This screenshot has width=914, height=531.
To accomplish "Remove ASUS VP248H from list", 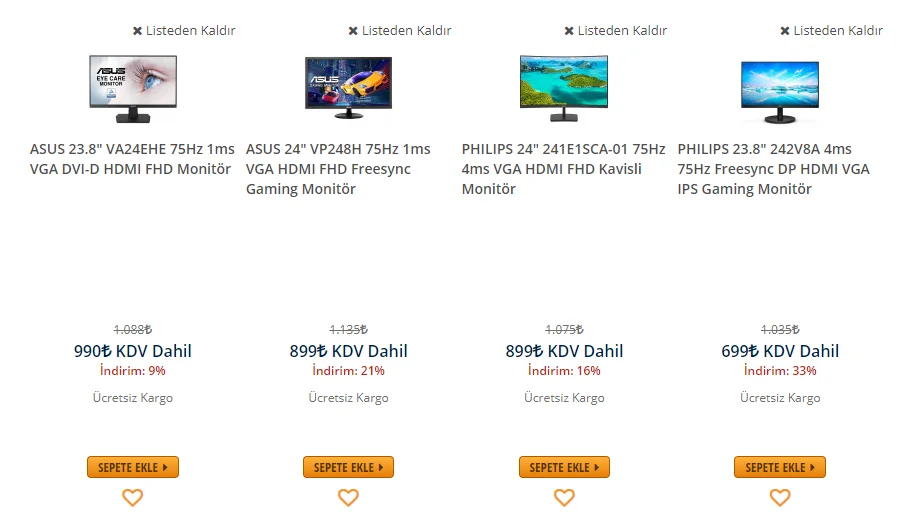I will coord(400,30).
